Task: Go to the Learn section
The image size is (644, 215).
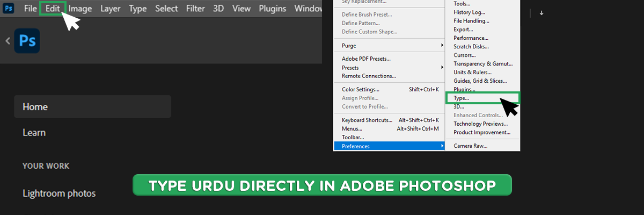Action: [x=34, y=132]
